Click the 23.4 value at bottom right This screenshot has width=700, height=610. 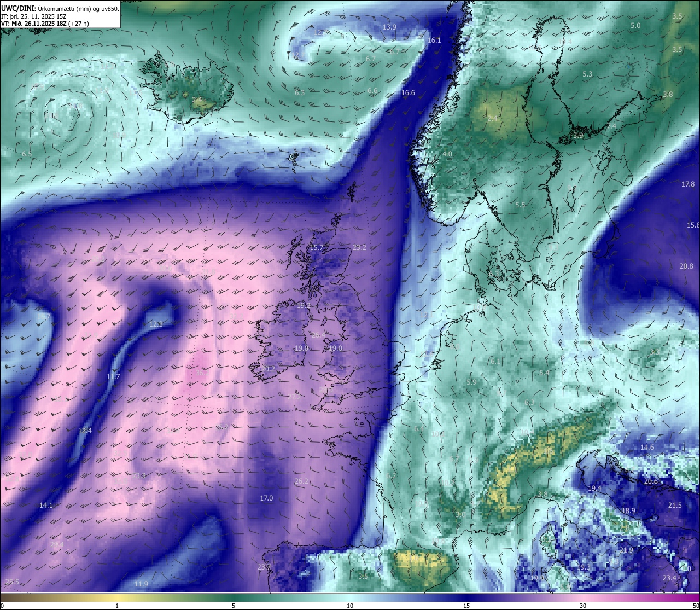tap(669, 578)
